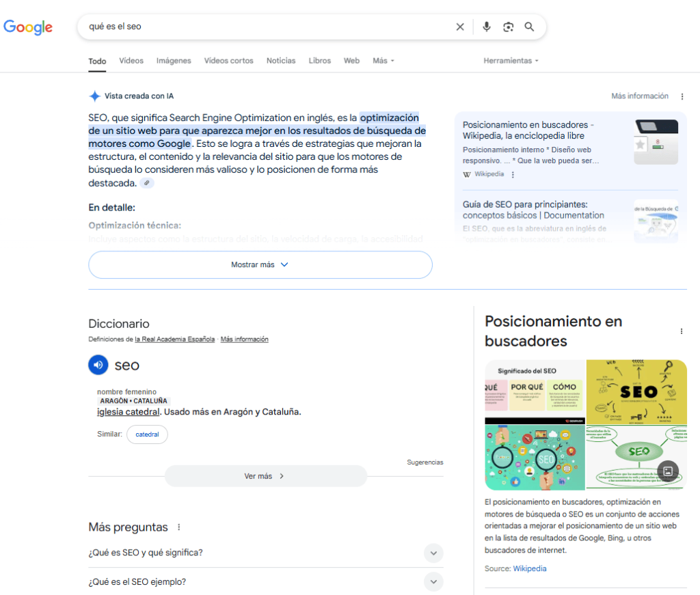The height and width of the screenshot is (595, 700).
Task: Click Ver más in the dictionary box
Action: click(266, 476)
